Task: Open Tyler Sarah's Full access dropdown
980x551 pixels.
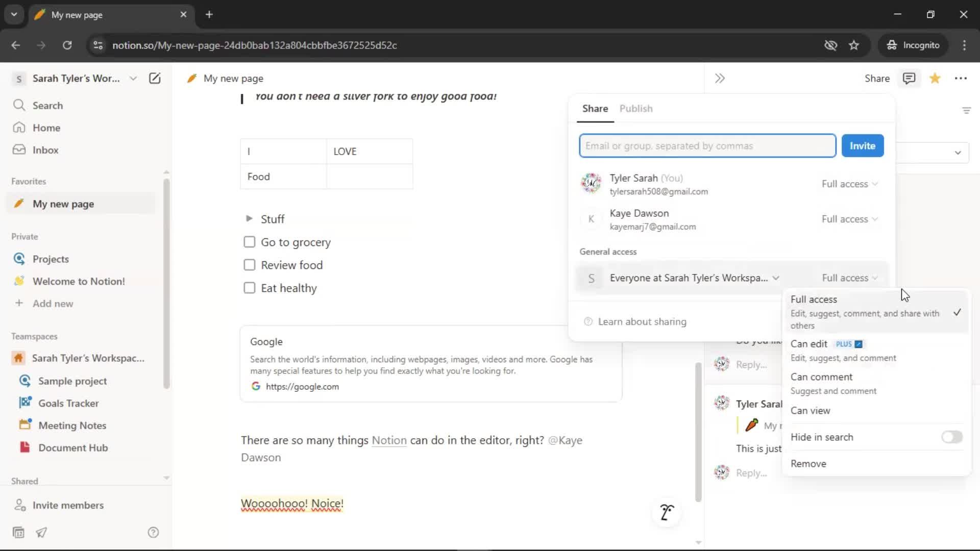Action: [x=849, y=184]
